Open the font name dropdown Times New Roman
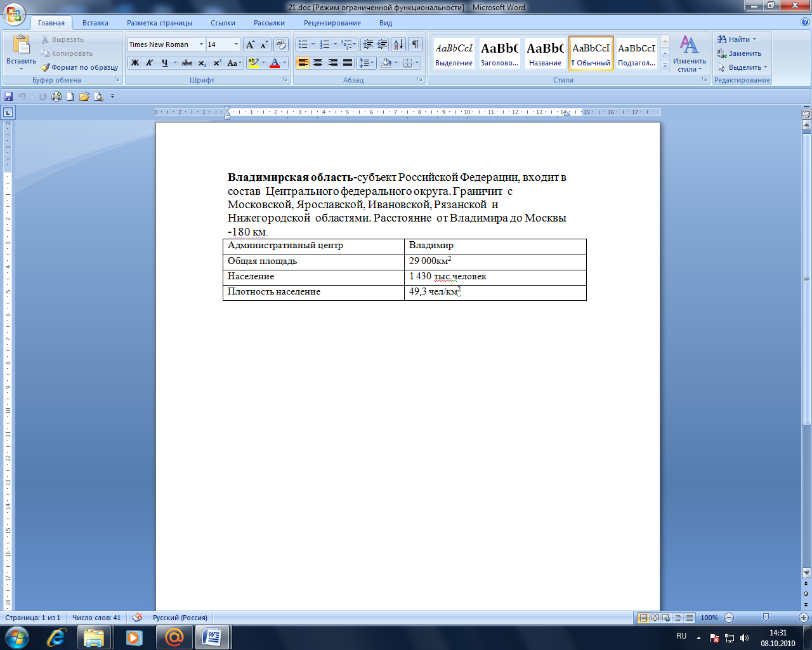This screenshot has height=650, width=812. click(201, 44)
